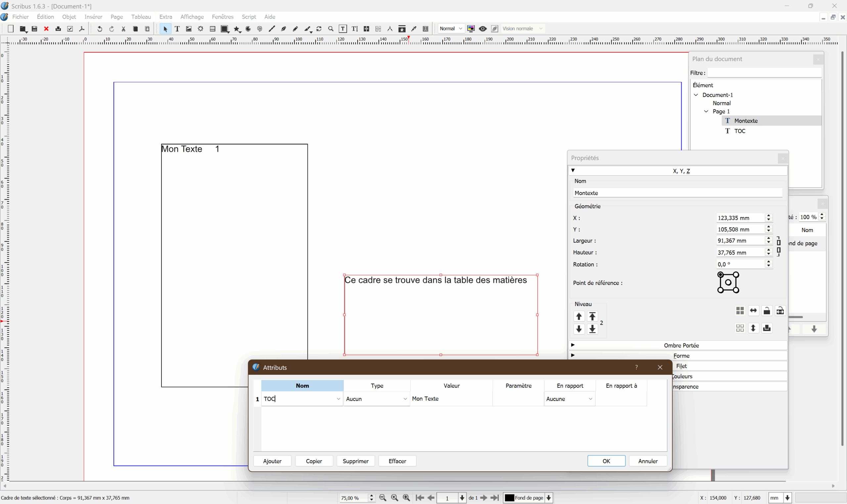Image resolution: width=847 pixels, height=504 pixels.
Task: Select the Text Frame tool
Action: (177, 29)
